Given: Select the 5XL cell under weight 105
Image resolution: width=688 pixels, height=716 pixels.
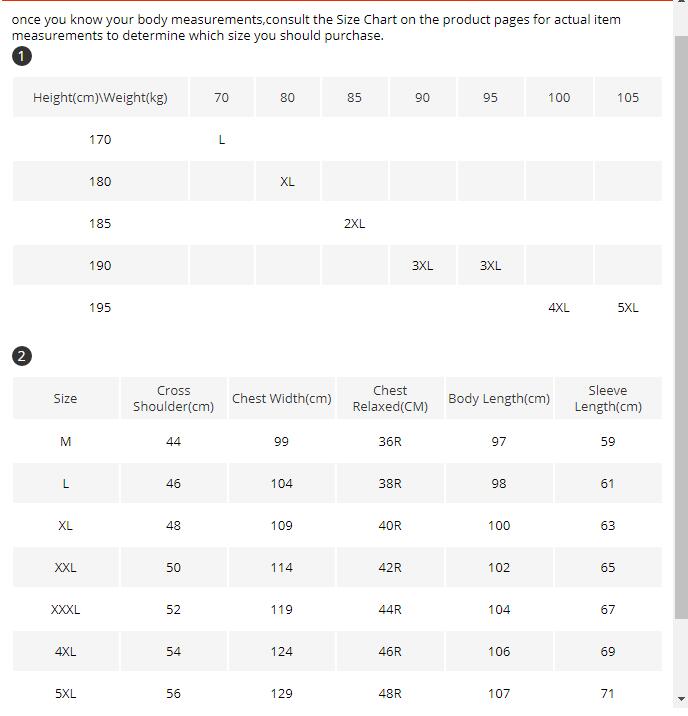Looking at the screenshot, I should click(627, 307).
